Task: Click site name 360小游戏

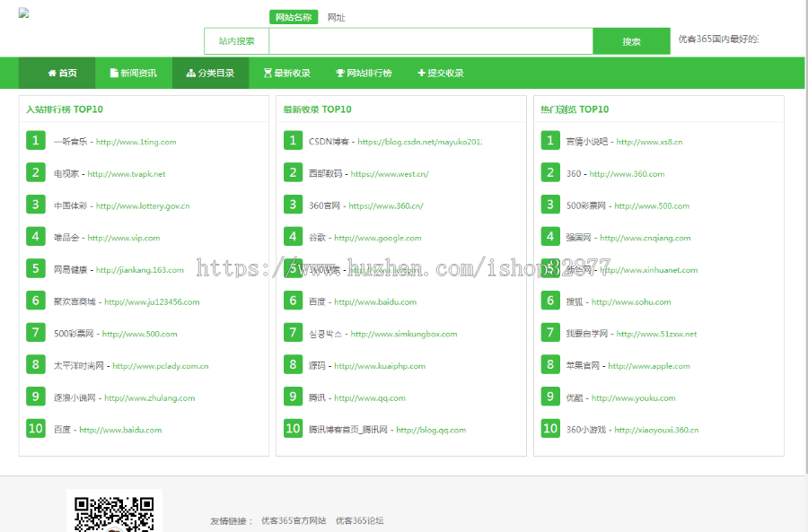Action: point(586,430)
